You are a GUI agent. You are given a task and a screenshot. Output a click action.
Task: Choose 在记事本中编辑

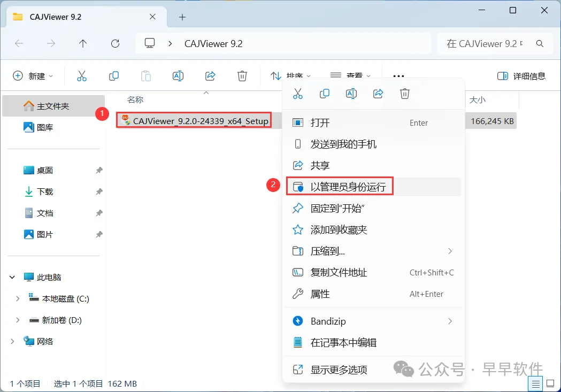pyautogui.click(x=373, y=343)
